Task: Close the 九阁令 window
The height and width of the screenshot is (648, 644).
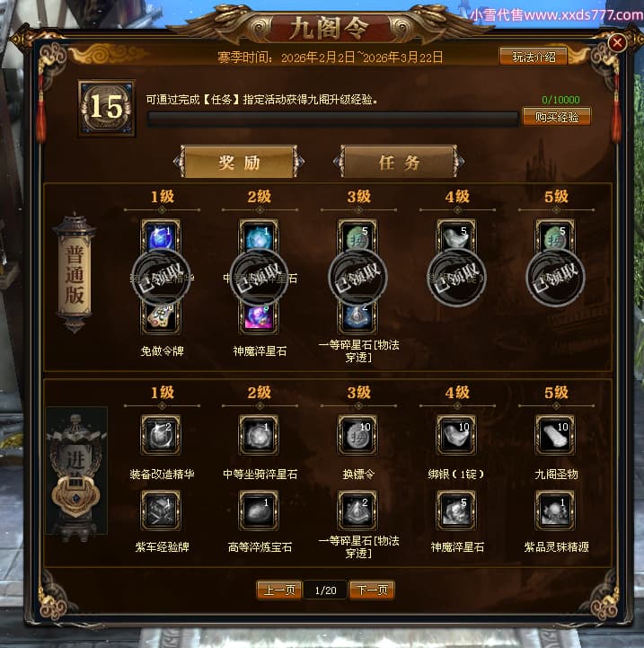Action: tap(617, 42)
